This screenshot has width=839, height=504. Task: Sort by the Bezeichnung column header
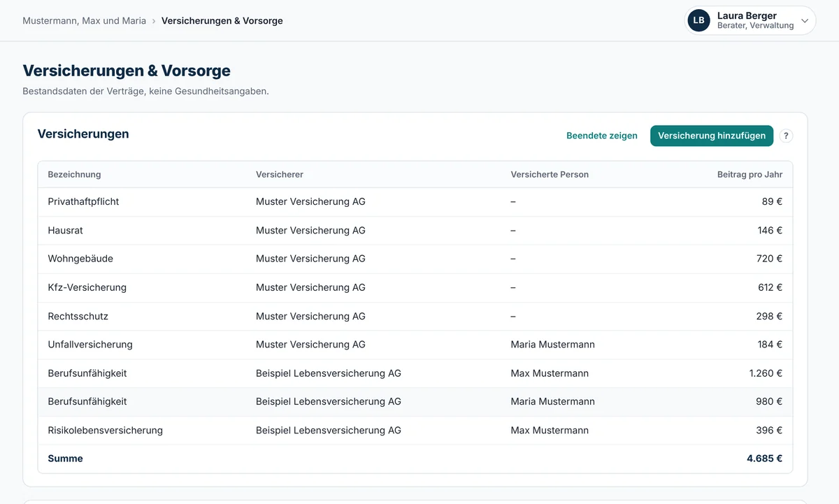[74, 174]
